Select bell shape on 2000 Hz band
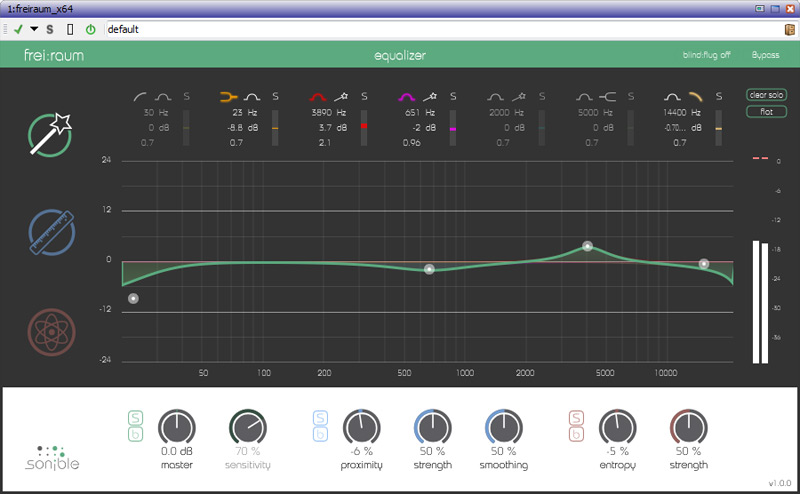 pyautogui.click(x=495, y=96)
